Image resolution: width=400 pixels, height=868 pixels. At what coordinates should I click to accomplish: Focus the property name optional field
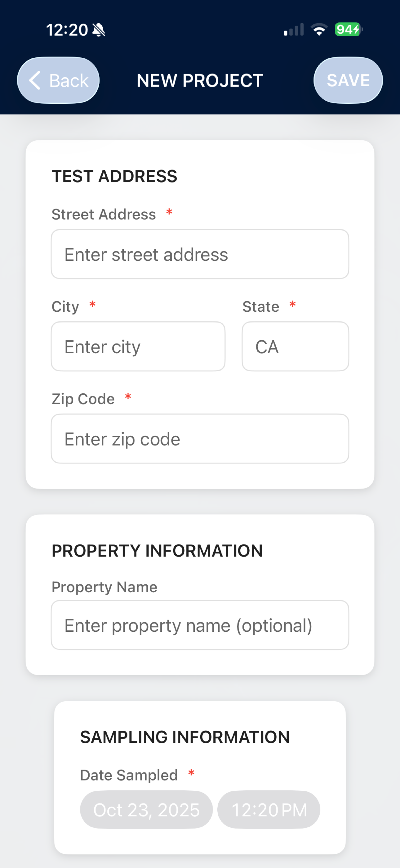(x=200, y=625)
